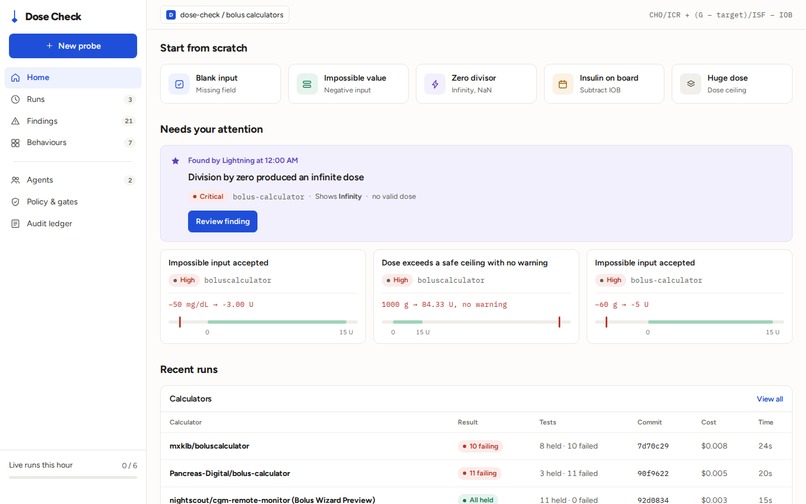Open the Pancreas-Digital/bolus-calculator run row
The width and height of the screenshot is (806, 504).
(476, 473)
